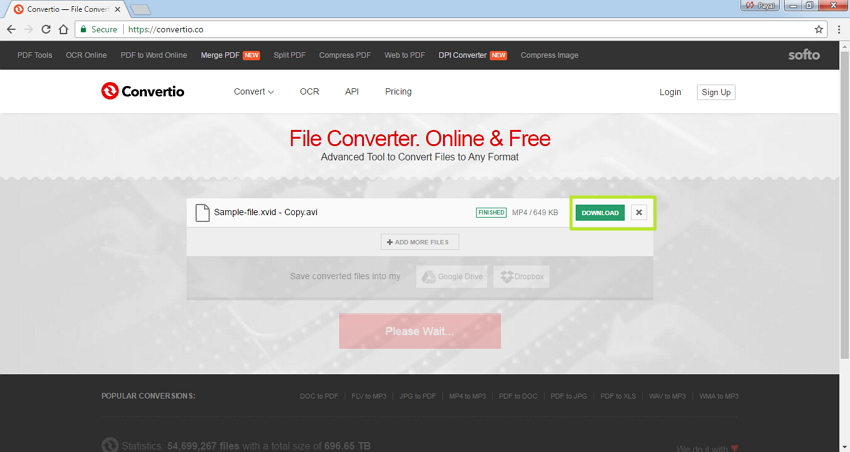This screenshot has height=452, width=850.
Task: Bookmark this page with the star icon
Action: (x=819, y=29)
